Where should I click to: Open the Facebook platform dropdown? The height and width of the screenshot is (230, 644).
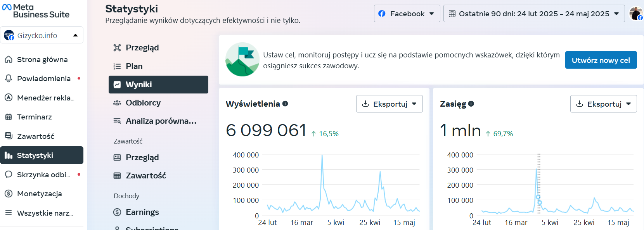(x=407, y=14)
